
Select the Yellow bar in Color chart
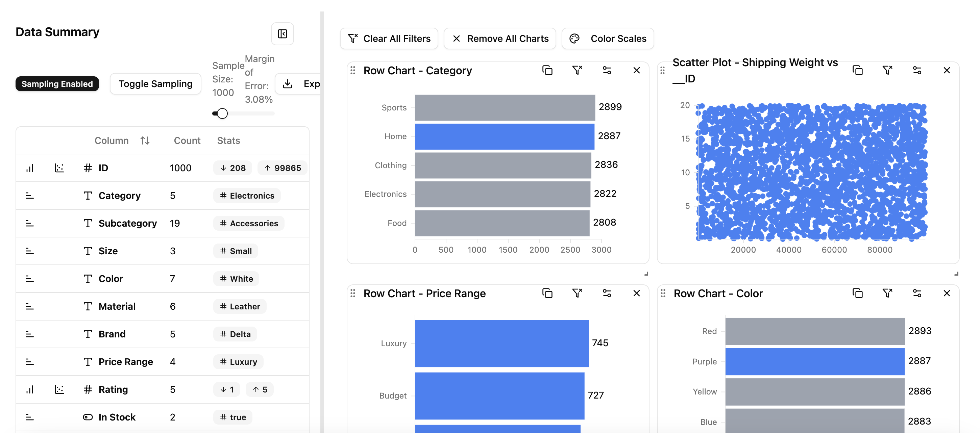tap(814, 391)
